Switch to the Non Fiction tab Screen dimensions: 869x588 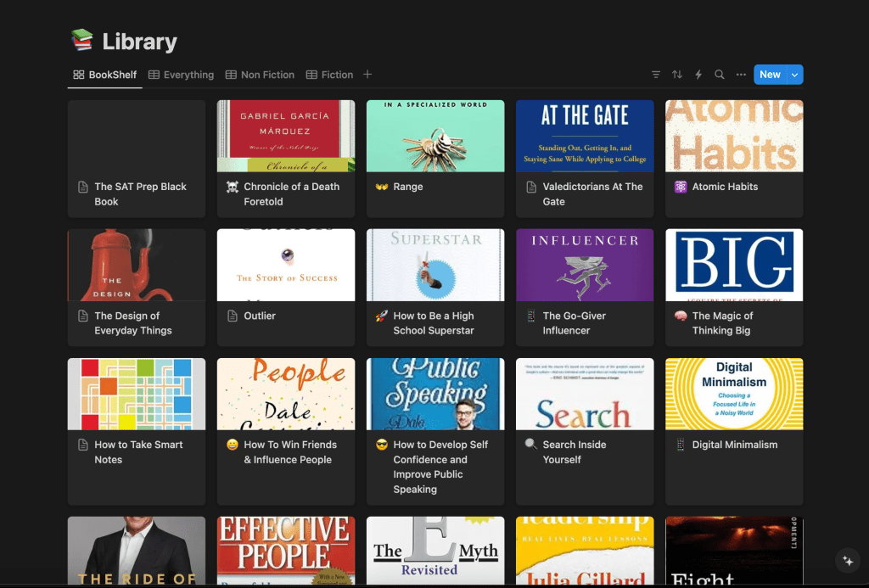[x=261, y=75]
